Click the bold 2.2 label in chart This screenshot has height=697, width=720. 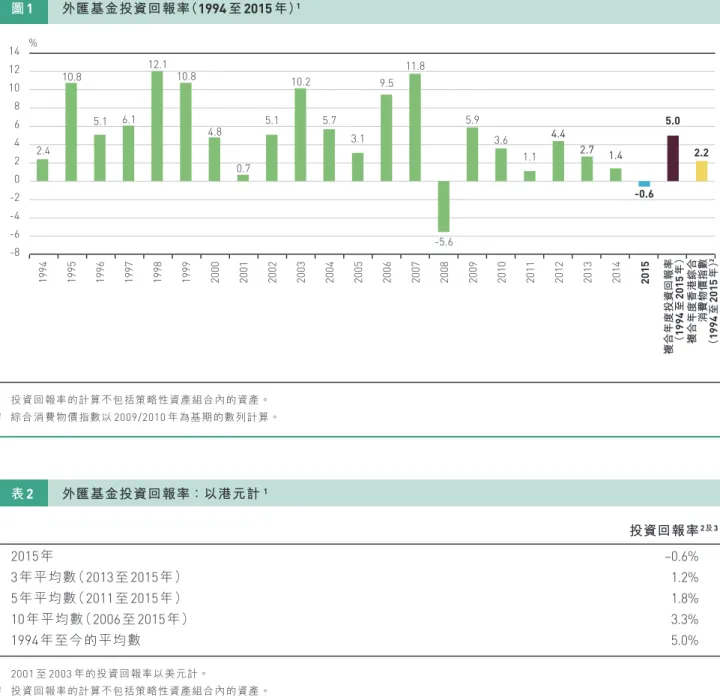pos(701,153)
